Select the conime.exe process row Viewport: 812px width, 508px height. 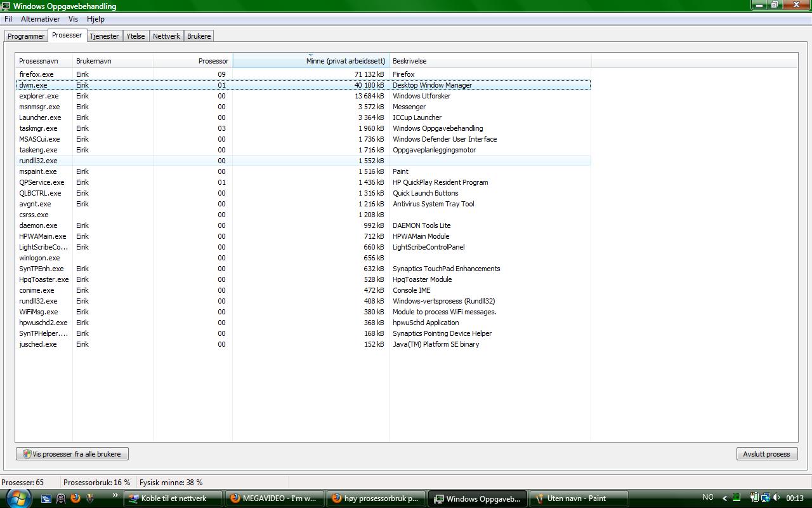[303, 290]
